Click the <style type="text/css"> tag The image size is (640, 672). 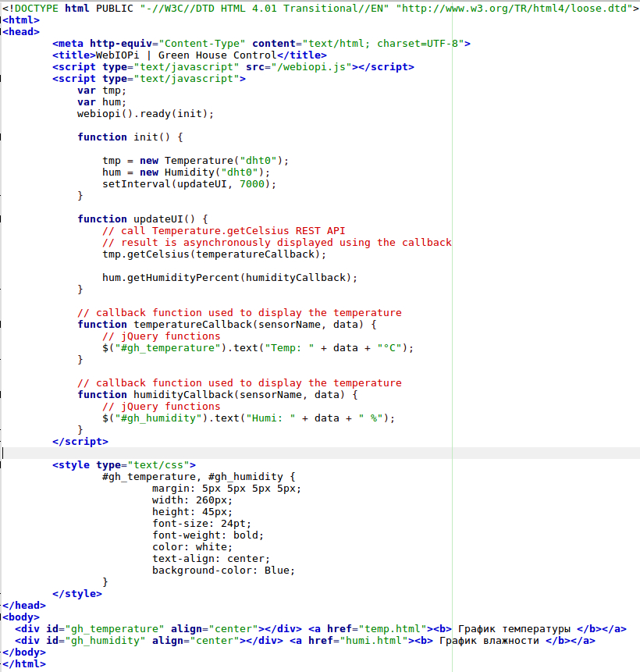click(124, 465)
